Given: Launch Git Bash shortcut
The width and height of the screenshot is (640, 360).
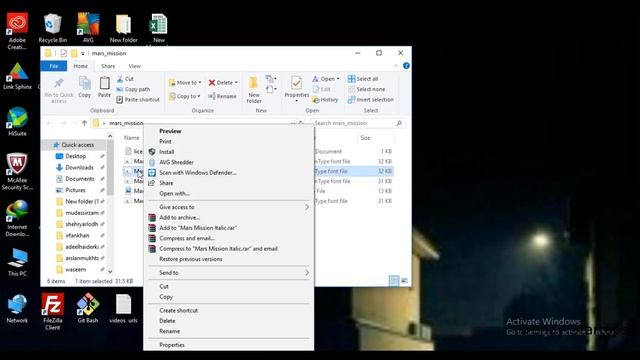Looking at the screenshot, I should (88, 309).
